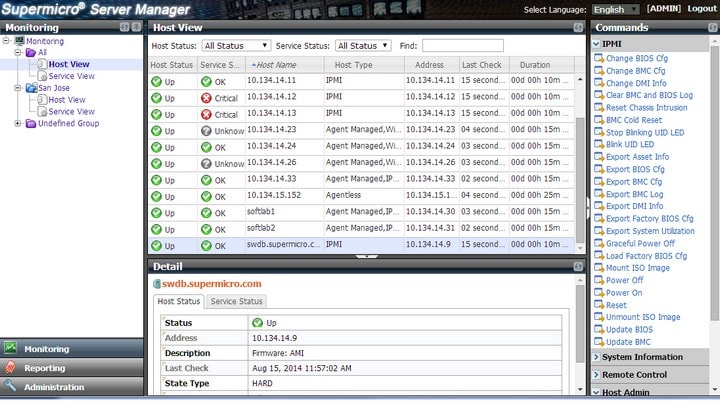
Task: Expand the Undefined Group tree node
Action: pyautogui.click(x=17, y=124)
